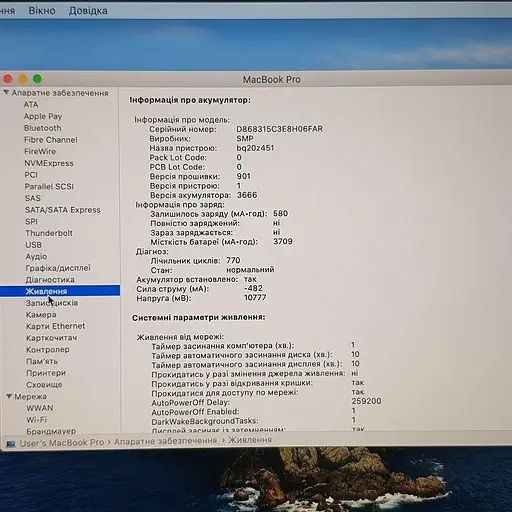The width and height of the screenshot is (512, 512).
Task: Select Wi-Fi under Мережа
Action: coord(37,419)
